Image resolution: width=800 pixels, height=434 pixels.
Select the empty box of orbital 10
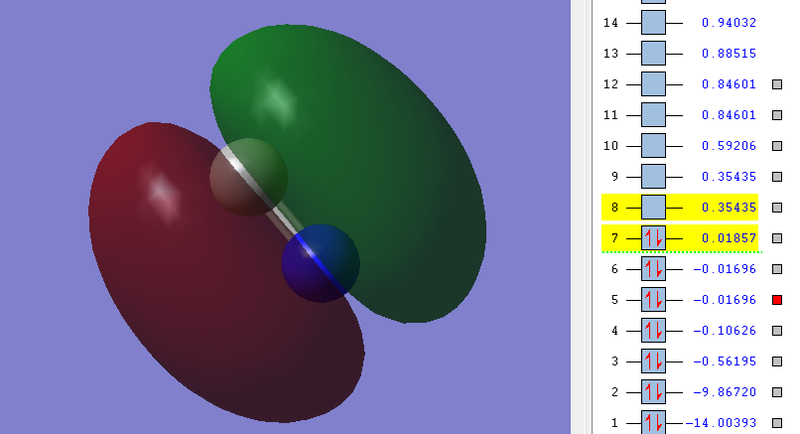[653, 146]
